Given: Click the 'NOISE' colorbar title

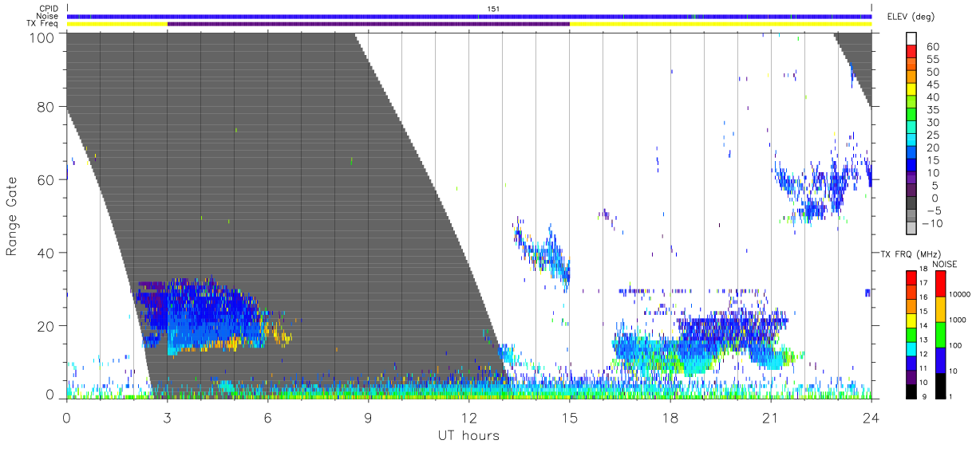Looking at the screenshot, I should click(944, 265).
